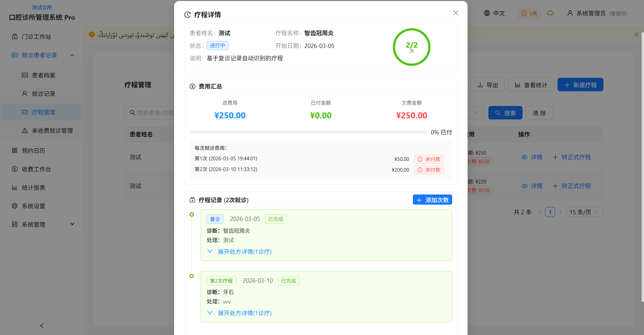Dismiss the yellow notification banner
Viewport: 644px width, 335px height.
pos(636,35)
